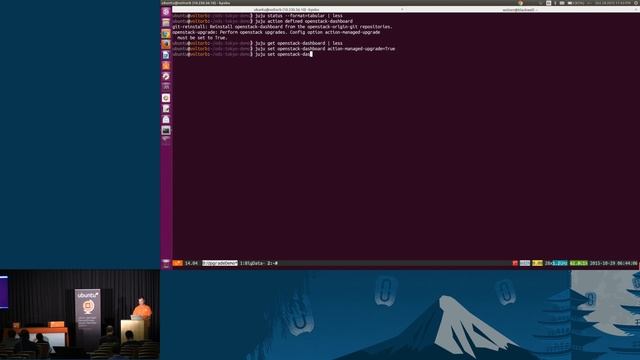Launch Firefox from the launcher
The image size is (640, 360).
tap(166, 44)
